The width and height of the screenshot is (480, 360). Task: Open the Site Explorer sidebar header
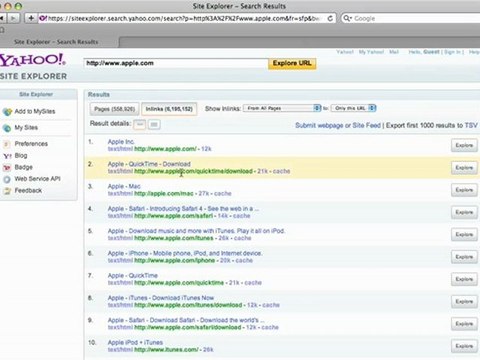coord(36,94)
